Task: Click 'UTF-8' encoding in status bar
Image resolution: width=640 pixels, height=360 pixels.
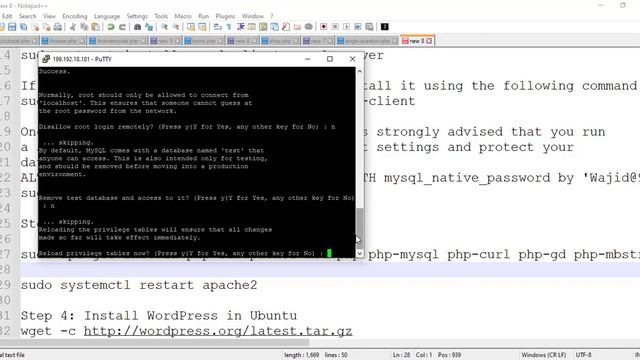Action: coord(584,355)
